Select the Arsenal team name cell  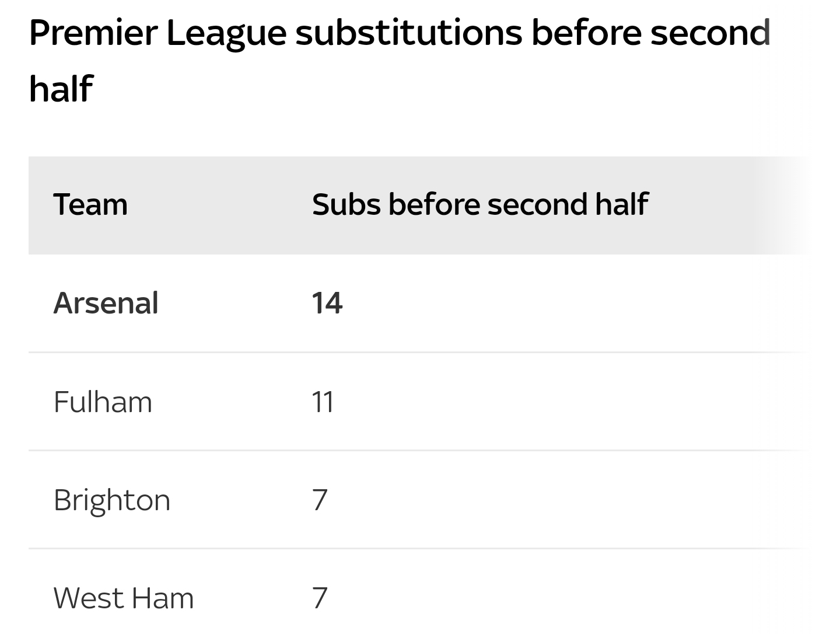pos(106,303)
